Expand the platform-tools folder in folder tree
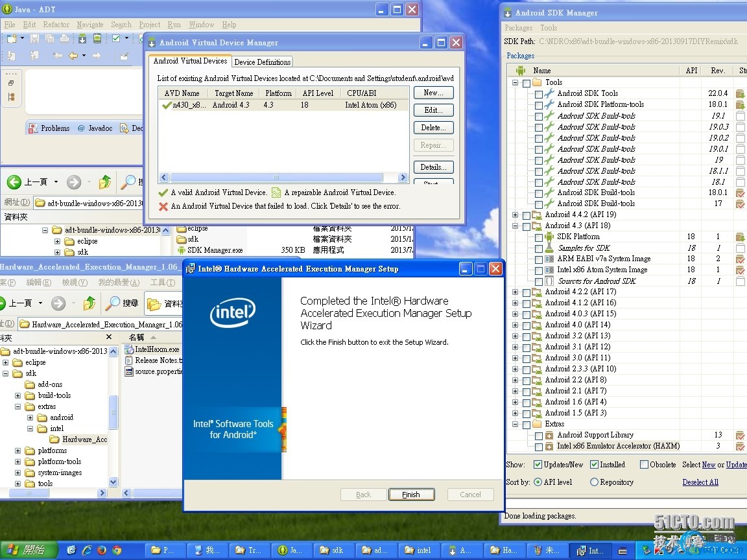747x560 pixels. (18, 461)
